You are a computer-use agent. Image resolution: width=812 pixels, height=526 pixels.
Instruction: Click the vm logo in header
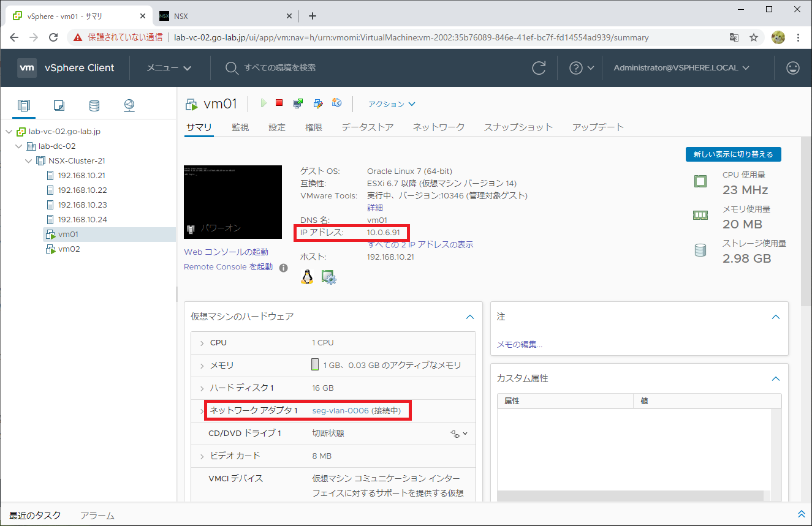(27, 68)
